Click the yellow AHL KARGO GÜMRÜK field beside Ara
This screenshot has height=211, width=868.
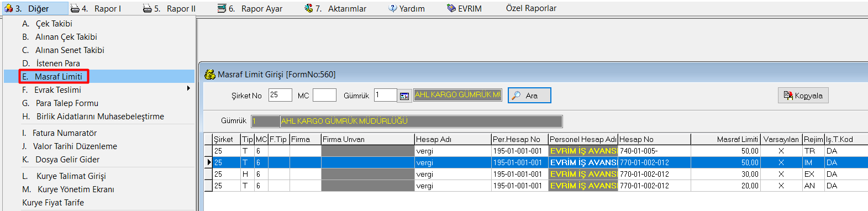pos(458,95)
